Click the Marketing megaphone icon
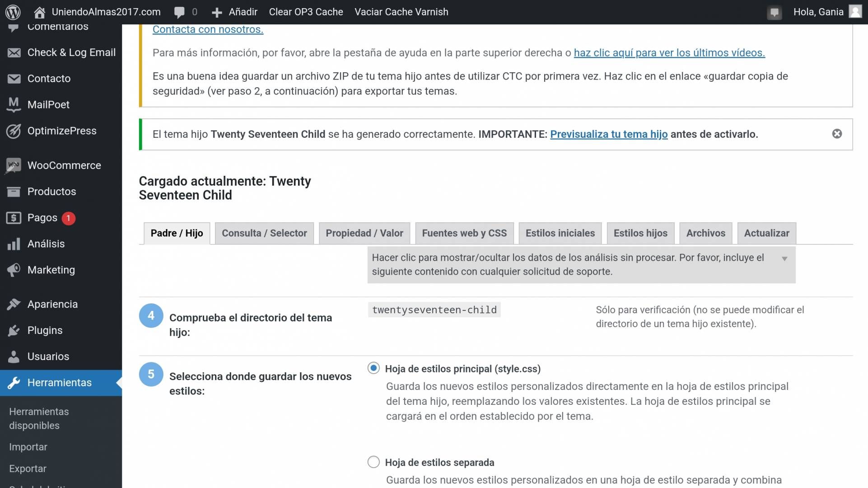This screenshot has height=488, width=868. point(14,270)
